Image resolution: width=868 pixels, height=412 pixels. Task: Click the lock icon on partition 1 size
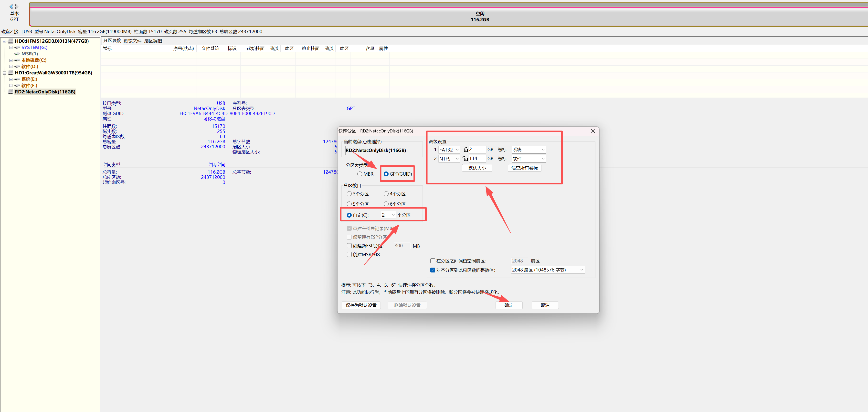tap(466, 150)
